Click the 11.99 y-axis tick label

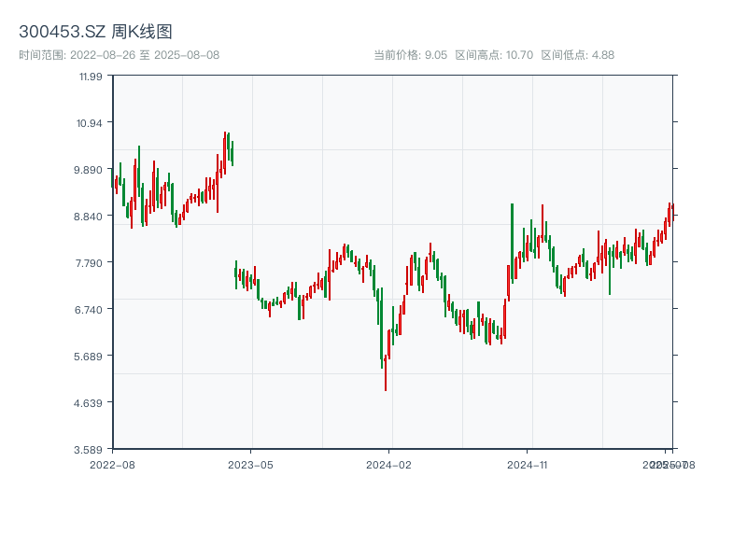coord(91,77)
